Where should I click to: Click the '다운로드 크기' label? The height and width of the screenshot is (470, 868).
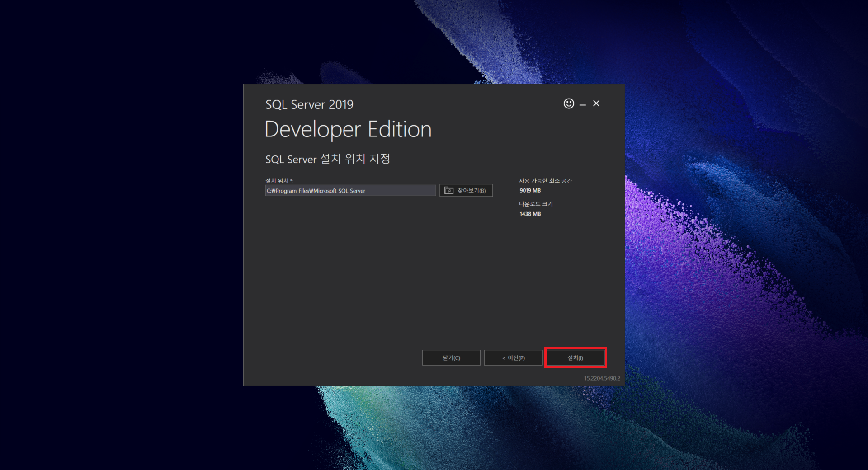[x=536, y=204]
